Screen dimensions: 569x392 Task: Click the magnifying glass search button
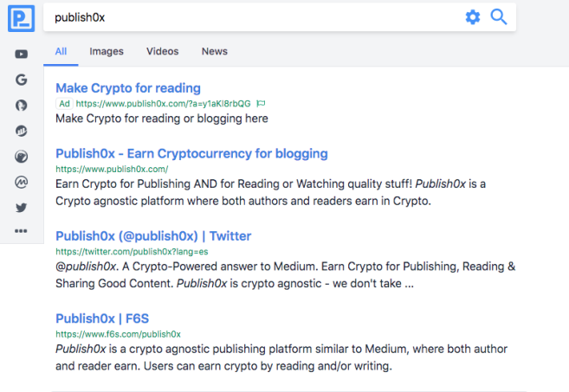pyautogui.click(x=499, y=17)
